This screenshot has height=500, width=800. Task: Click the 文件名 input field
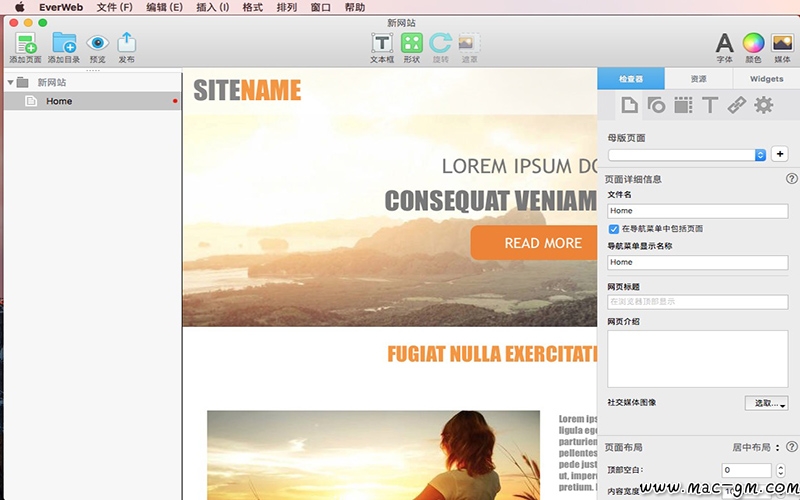coord(697,211)
